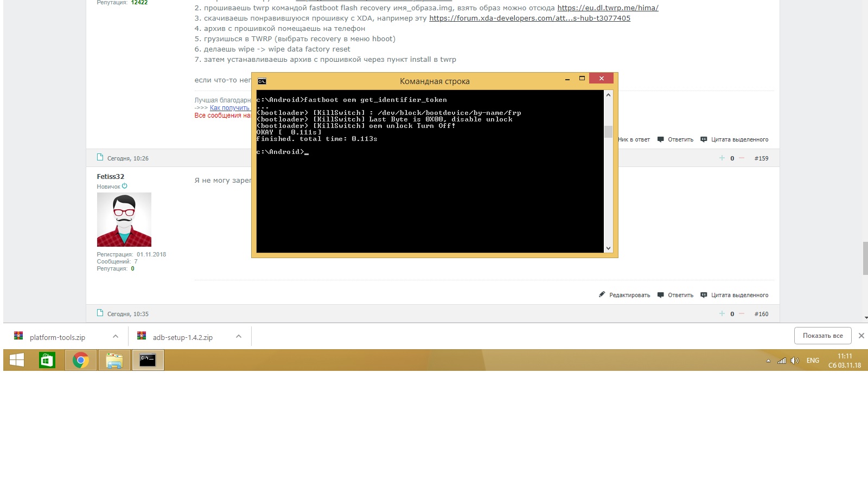Click the "Сегодня, 10:35" post timestamp
The width and height of the screenshot is (868, 488).
click(128, 314)
